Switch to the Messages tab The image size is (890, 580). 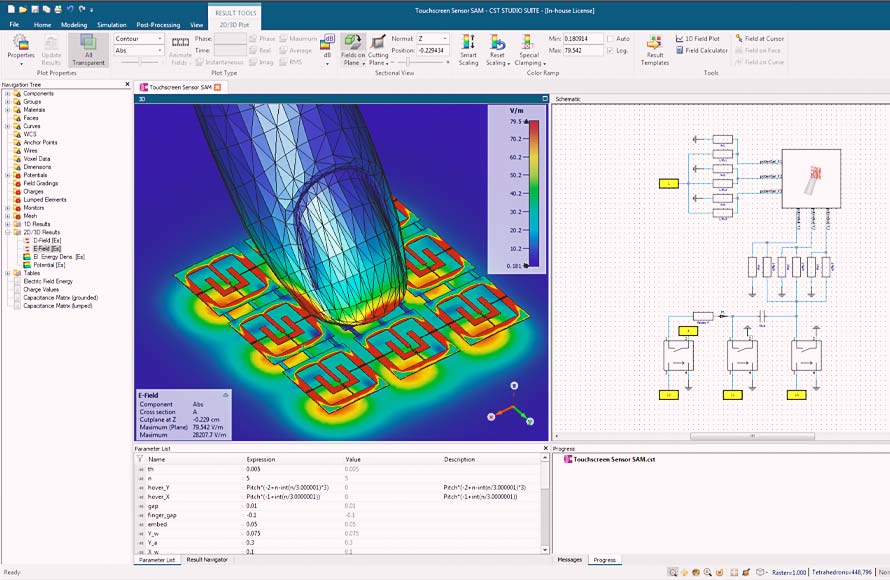tap(569, 560)
